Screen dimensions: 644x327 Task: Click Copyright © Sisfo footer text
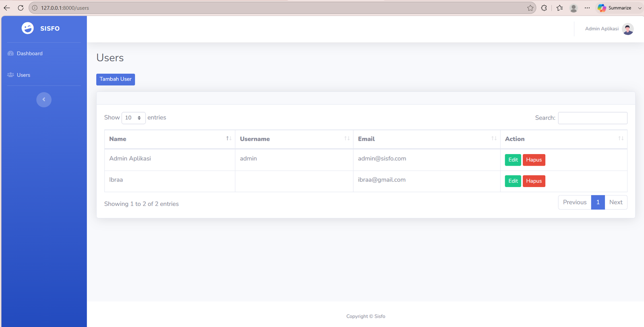(365, 317)
